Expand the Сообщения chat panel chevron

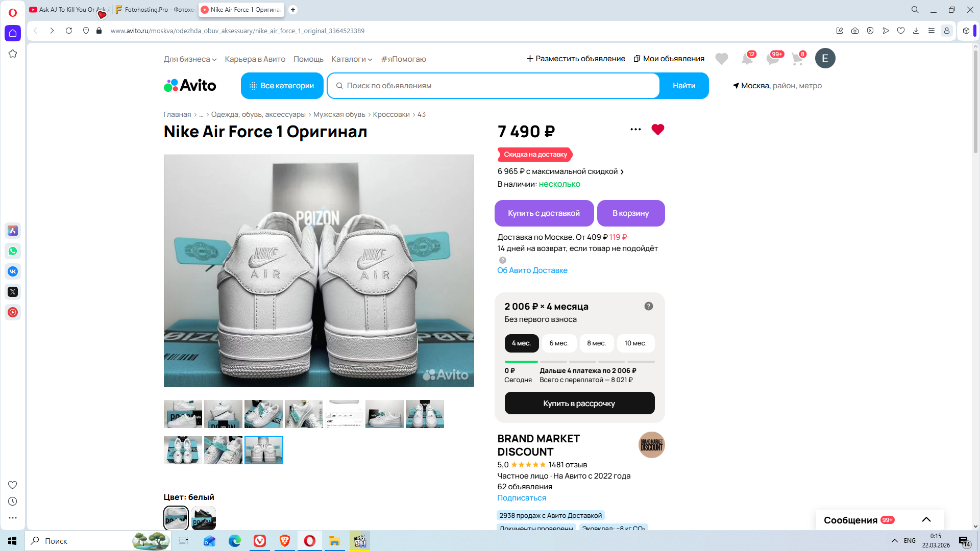926,519
